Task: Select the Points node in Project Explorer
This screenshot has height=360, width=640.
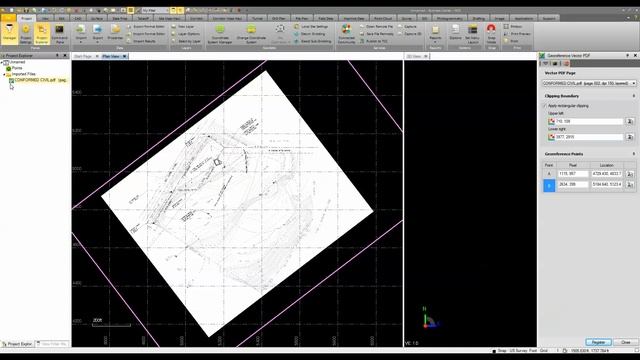Action: [x=17, y=69]
